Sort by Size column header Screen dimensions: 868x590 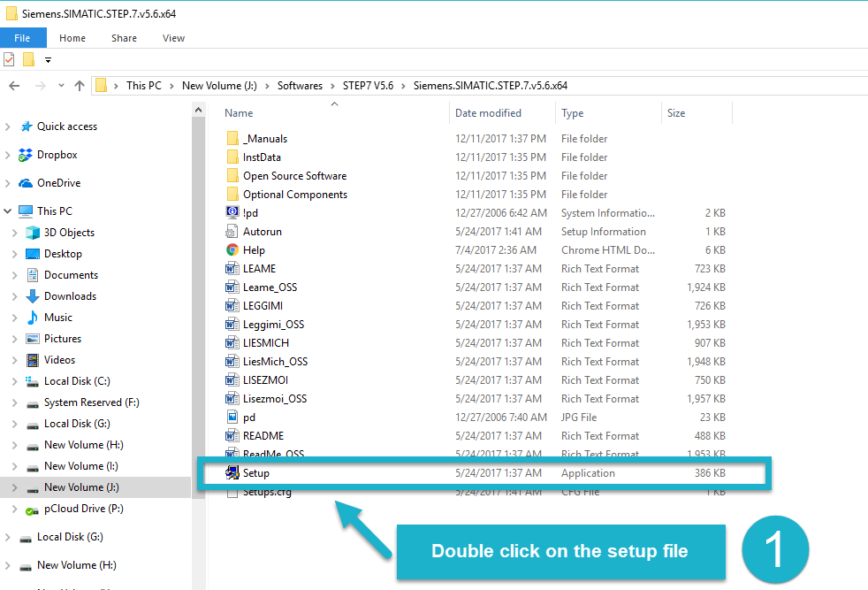click(676, 113)
